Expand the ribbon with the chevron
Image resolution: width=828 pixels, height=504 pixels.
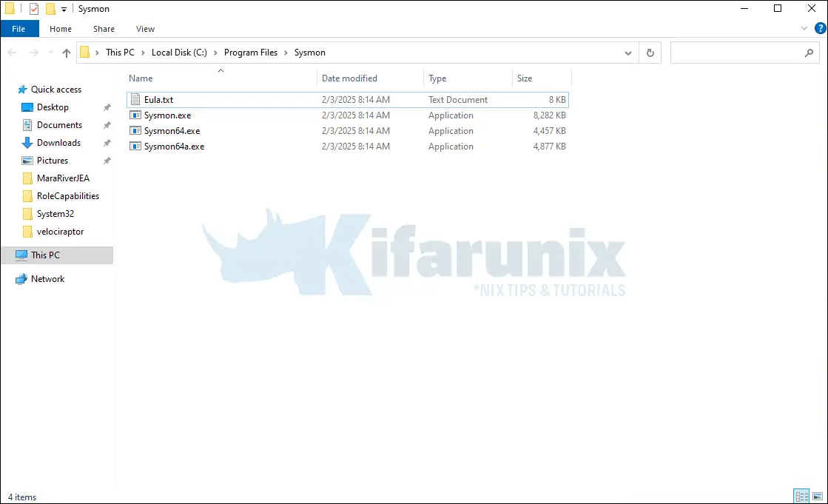click(x=804, y=29)
